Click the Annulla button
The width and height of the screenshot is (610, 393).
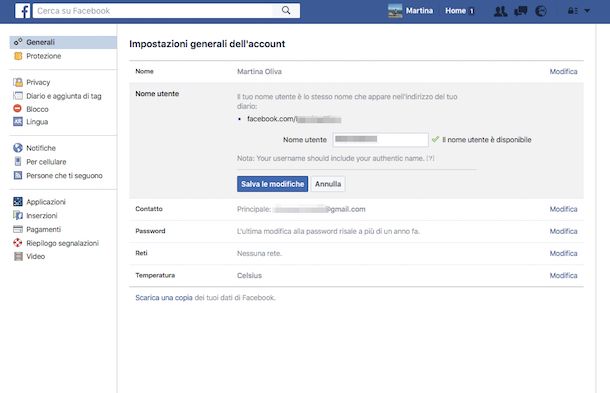[x=328, y=184]
